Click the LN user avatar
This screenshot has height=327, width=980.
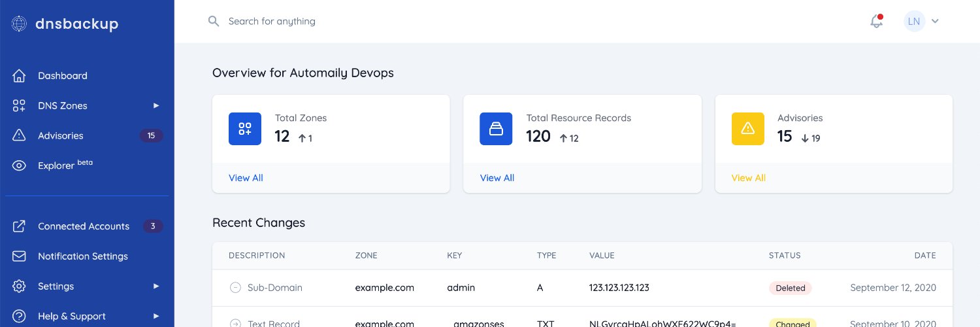[x=914, y=21]
